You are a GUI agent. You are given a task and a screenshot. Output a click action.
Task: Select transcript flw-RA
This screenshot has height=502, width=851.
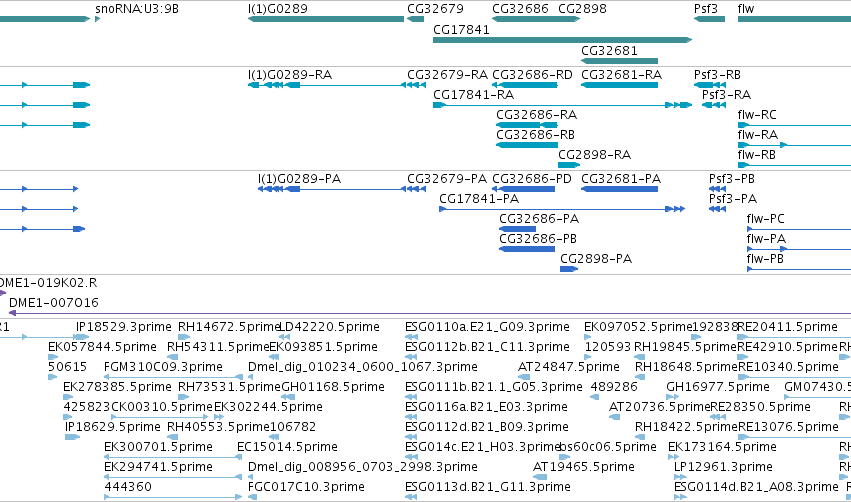tap(758, 135)
